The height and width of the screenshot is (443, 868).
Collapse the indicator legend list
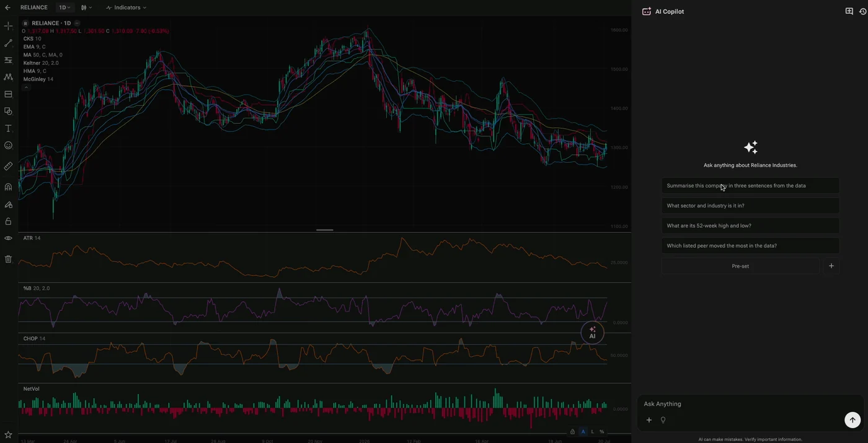click(26, 88)
